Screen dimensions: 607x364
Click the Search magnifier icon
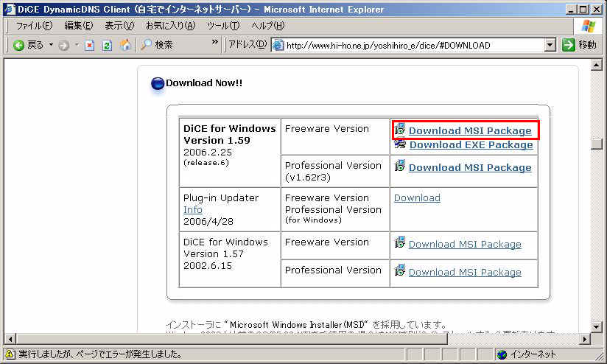pos(146,45)
